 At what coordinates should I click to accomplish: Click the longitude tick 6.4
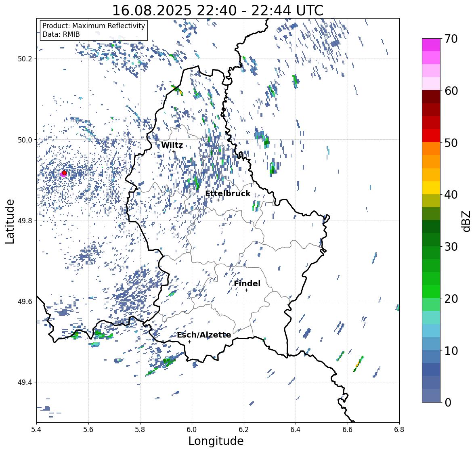coord(296,429)
